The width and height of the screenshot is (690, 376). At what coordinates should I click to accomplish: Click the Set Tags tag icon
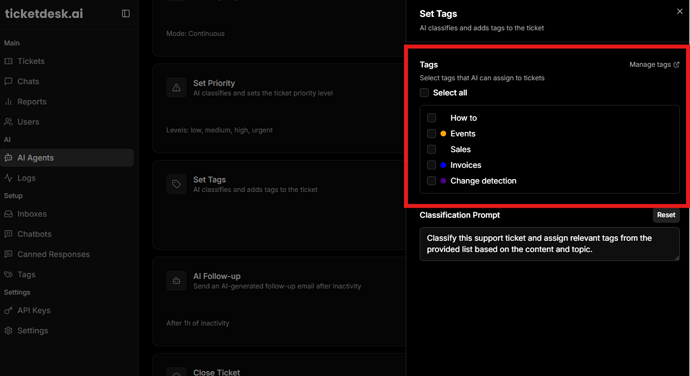tap(176, 184)
